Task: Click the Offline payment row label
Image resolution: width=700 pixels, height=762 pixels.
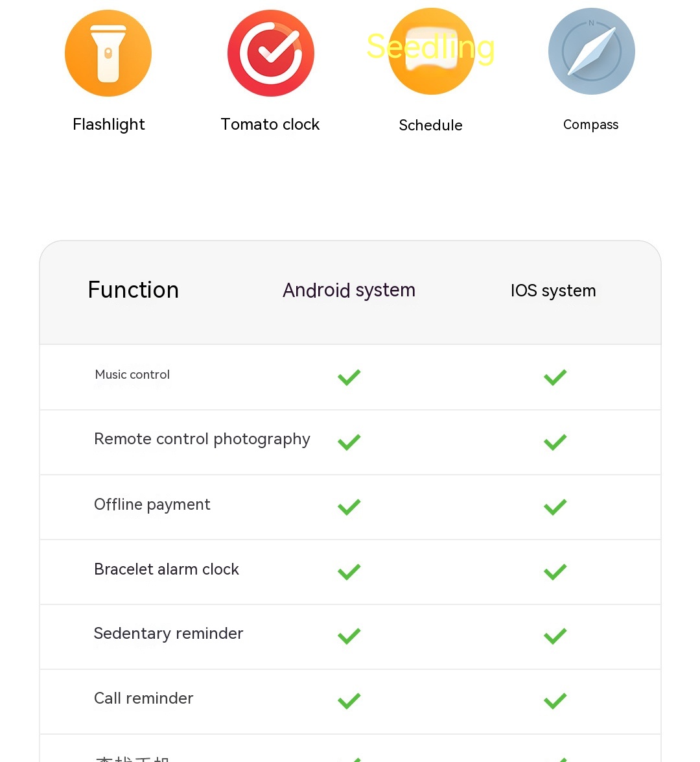Action: click(x=152, y=505)
